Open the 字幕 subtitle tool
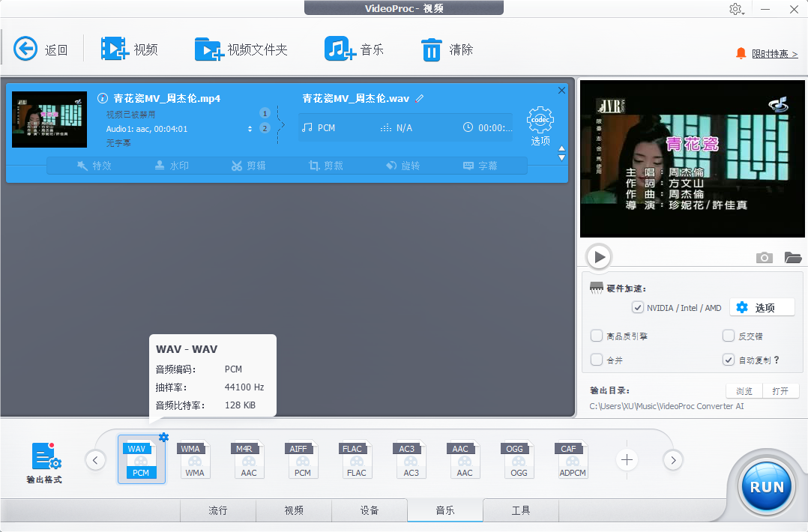 click(483, 166)
